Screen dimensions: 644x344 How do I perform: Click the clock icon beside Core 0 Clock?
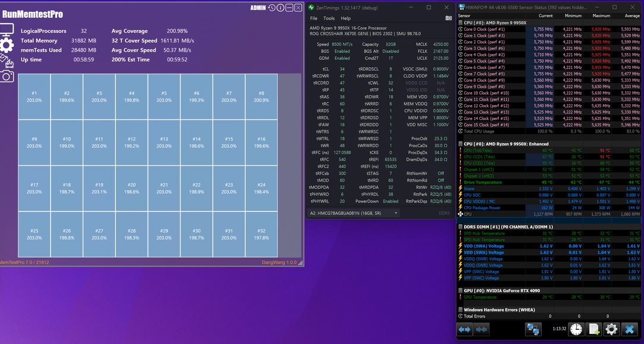click(x=460, y=29)
